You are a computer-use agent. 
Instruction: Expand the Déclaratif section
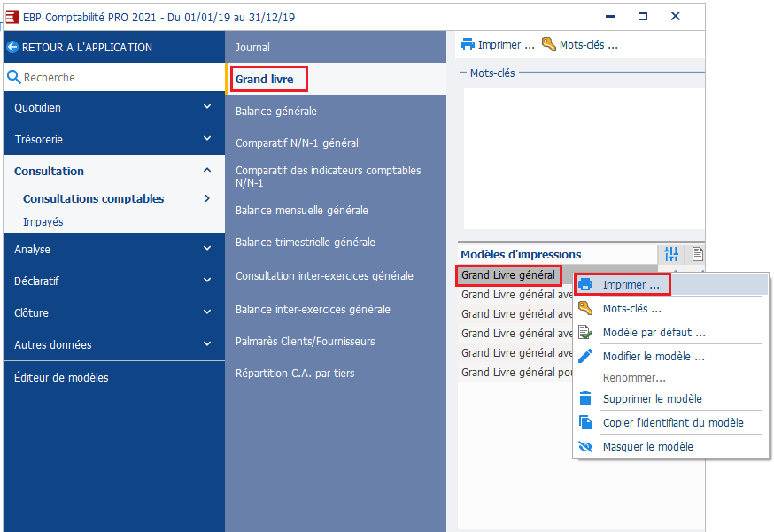207,281
